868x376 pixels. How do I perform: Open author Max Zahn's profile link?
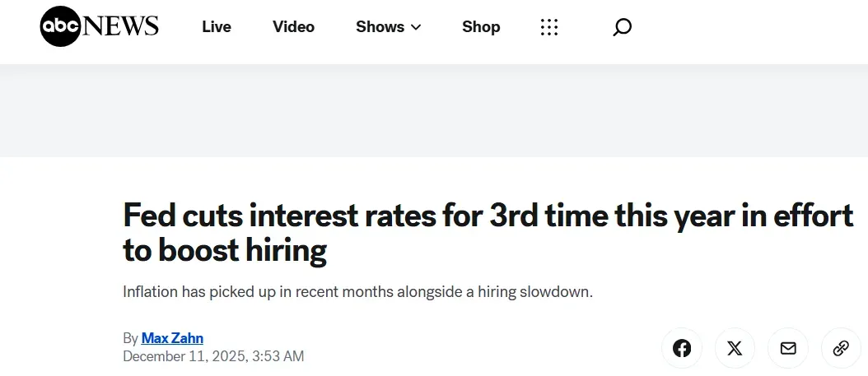172,338
